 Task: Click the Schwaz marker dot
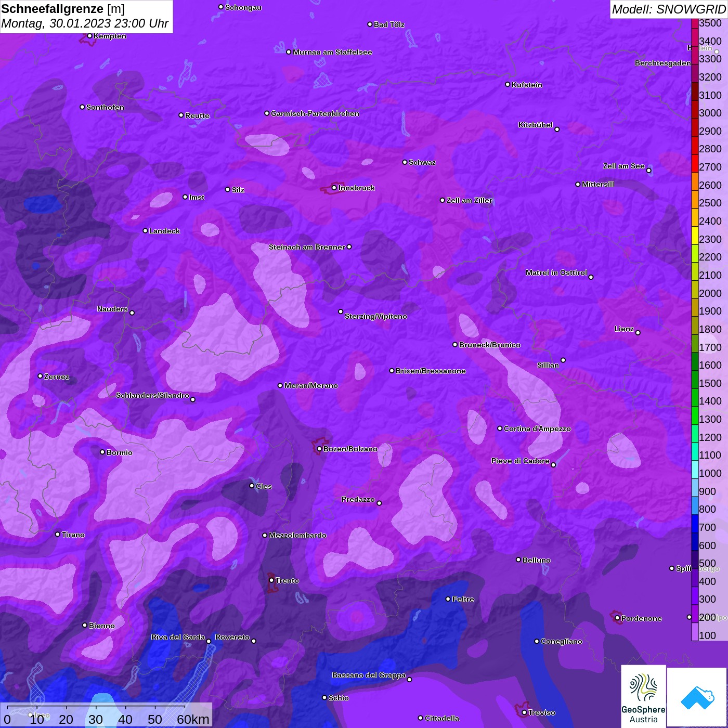[x=405, y=162]
